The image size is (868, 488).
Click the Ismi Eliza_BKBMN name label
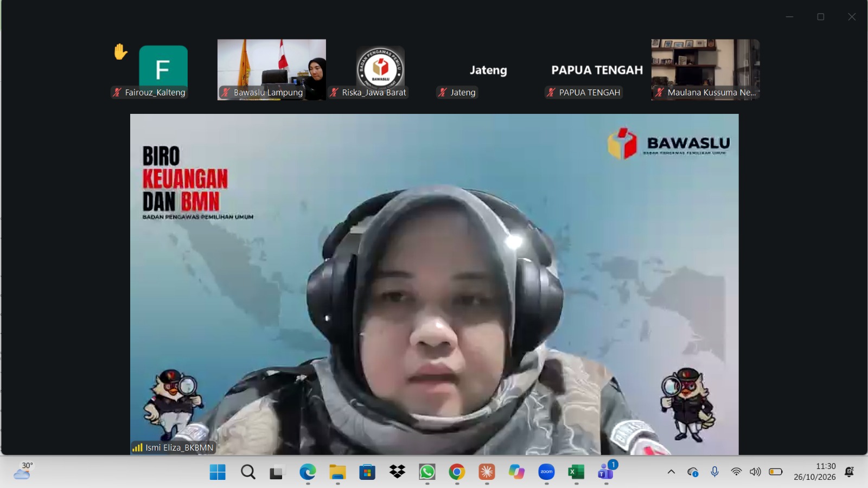(x=179, y=447)
